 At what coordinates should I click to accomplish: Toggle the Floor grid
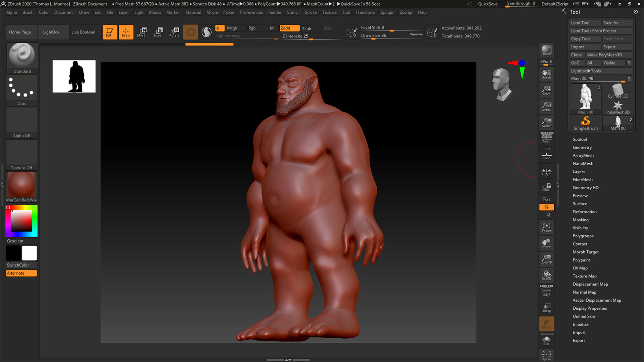547,155
